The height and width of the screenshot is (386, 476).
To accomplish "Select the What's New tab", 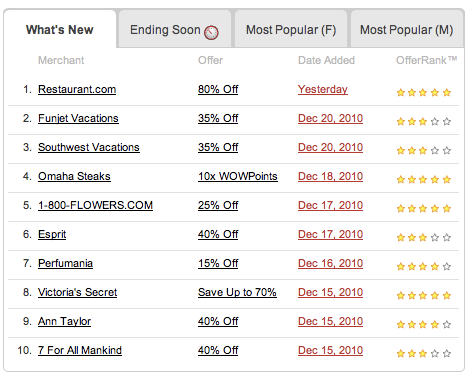I will [x=60, y=30].
